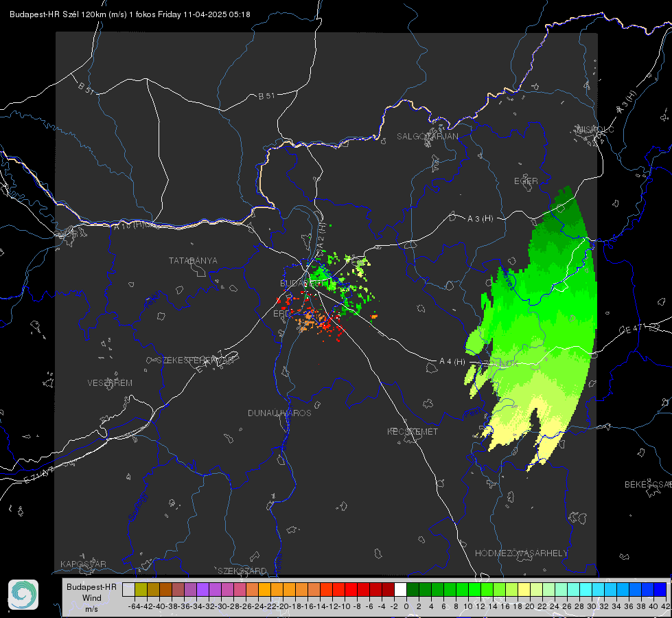Pick the bright yellow-orange swatch between -24 and -22
672x618 pixels.
pyautogui.click(x=264, y=589)
